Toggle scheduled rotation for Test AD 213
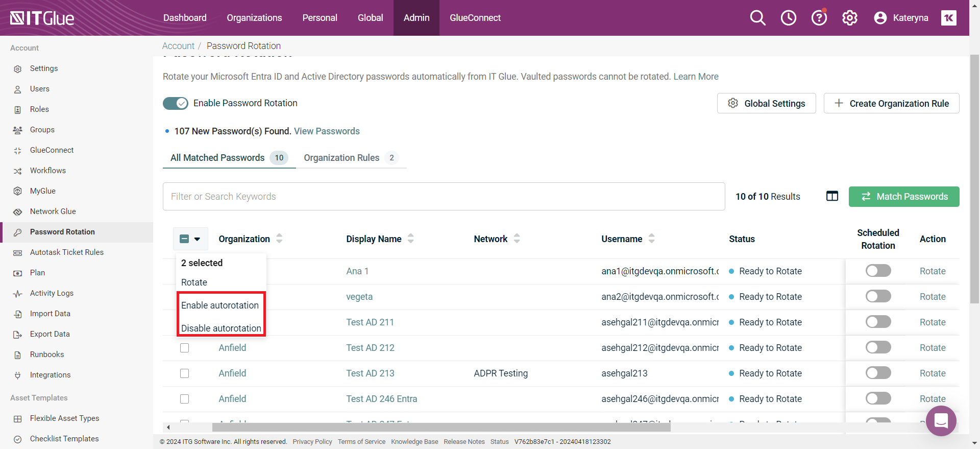The image size is (980, 449). [x=878, y=373]
